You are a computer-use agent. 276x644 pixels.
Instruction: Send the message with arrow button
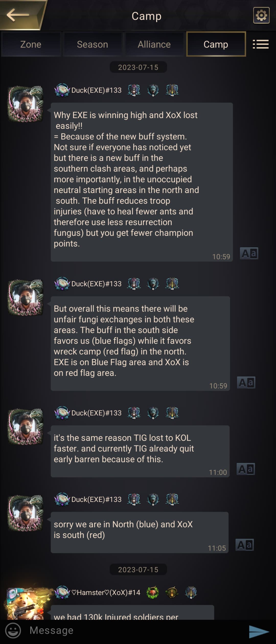point(259,631)
